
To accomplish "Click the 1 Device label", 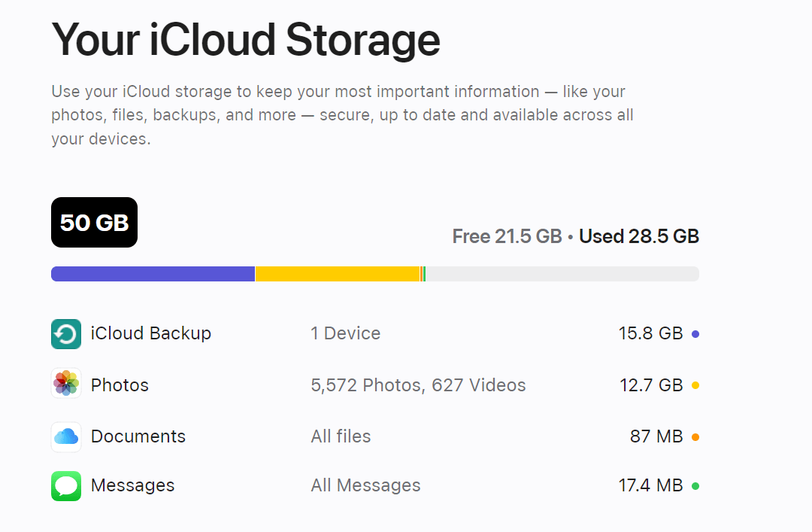I will click(x=346, y=333).
